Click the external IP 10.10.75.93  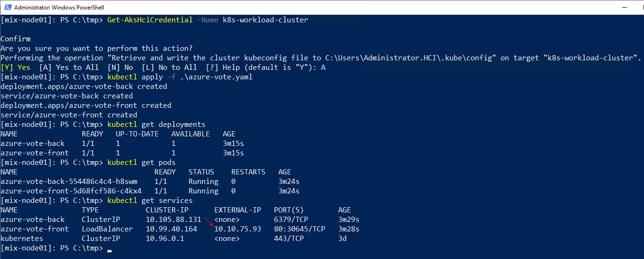[238, 229]
